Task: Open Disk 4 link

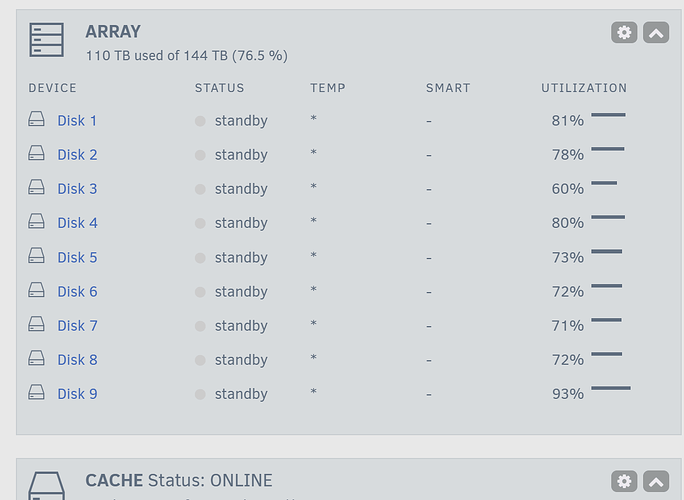Action: point(78,223)
